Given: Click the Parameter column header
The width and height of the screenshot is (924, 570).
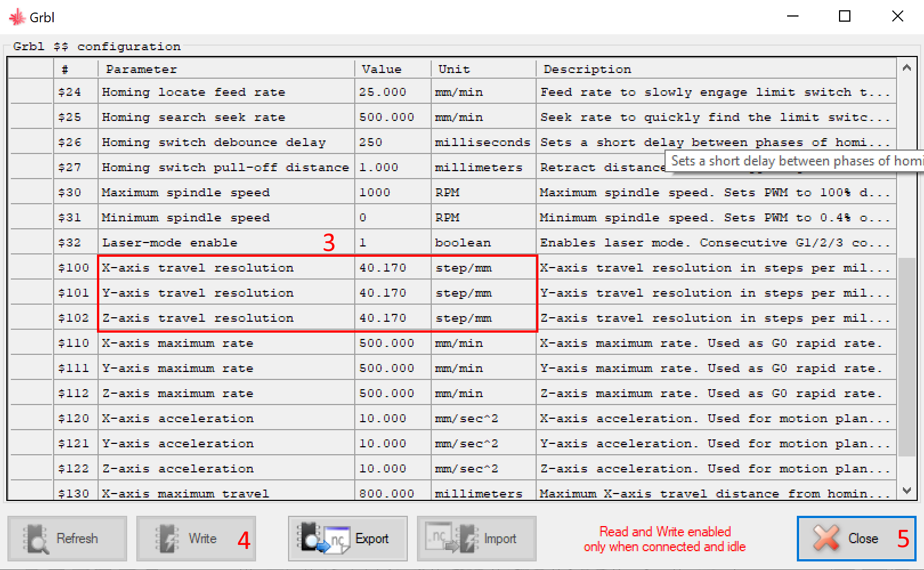Looking at the screenshot, I should [x=226, y=69].
